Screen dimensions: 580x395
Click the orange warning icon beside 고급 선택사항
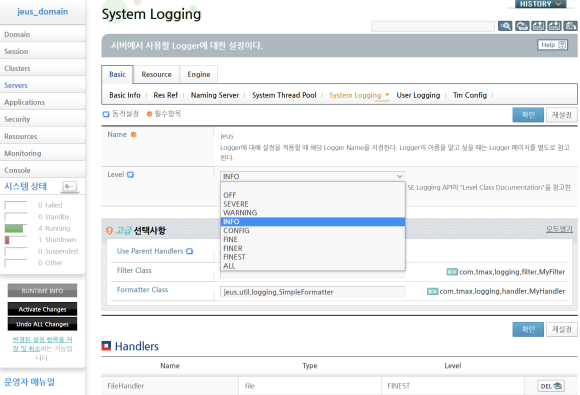[x=109, y=230]
